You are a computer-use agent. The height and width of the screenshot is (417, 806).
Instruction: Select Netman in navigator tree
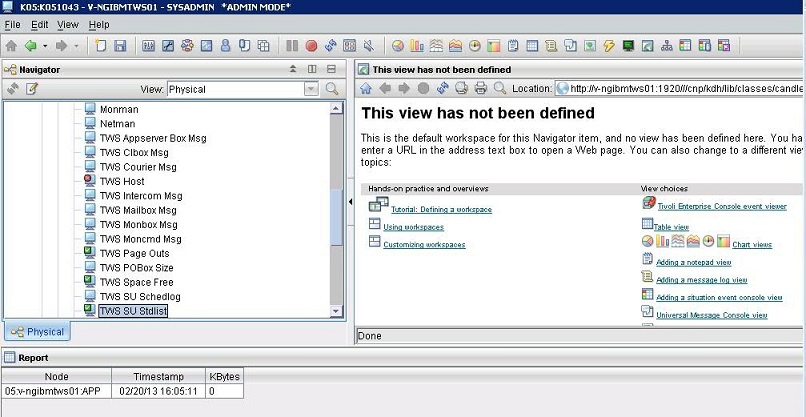coord(117,124)
